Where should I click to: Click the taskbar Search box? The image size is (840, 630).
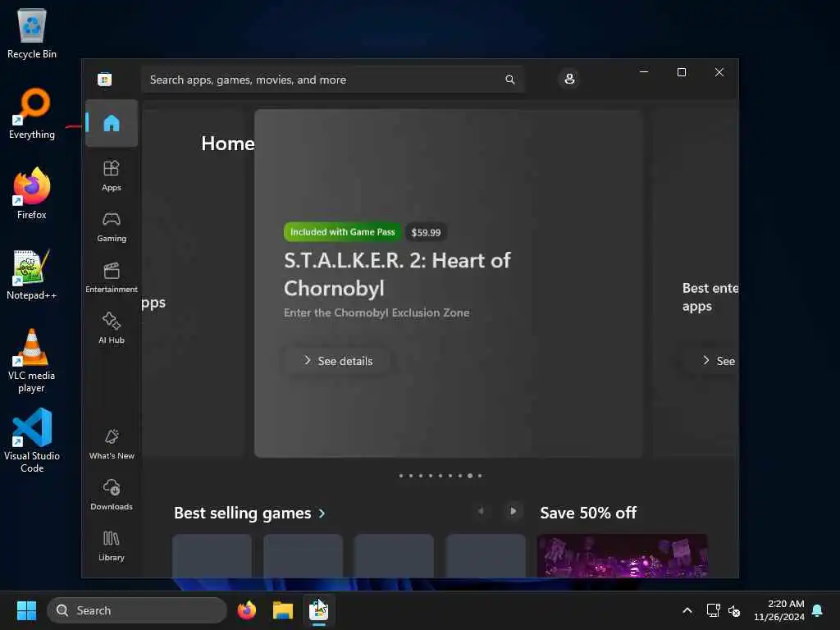click(137, 610)
